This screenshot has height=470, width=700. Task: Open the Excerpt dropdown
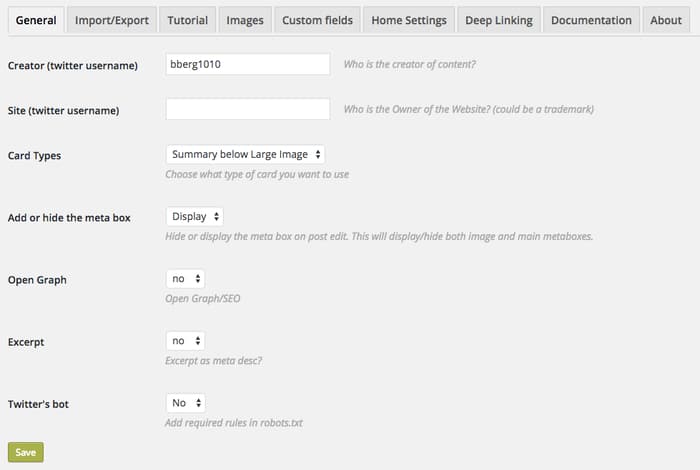(185, 341)
